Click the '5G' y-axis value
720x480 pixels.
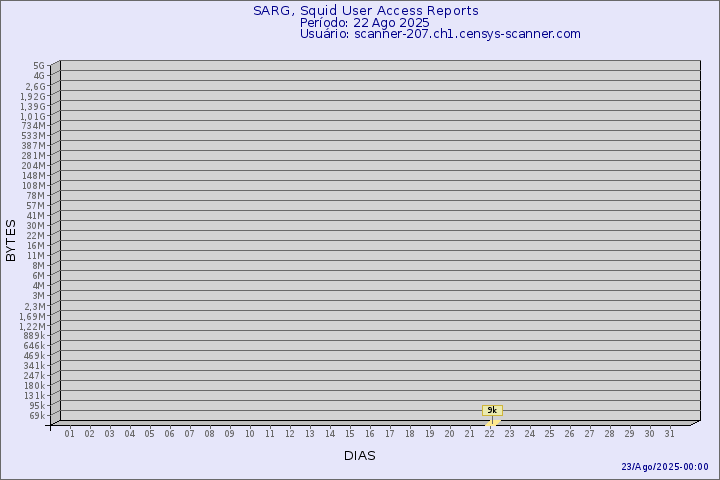pyautogui.click(x=39, y=66)
